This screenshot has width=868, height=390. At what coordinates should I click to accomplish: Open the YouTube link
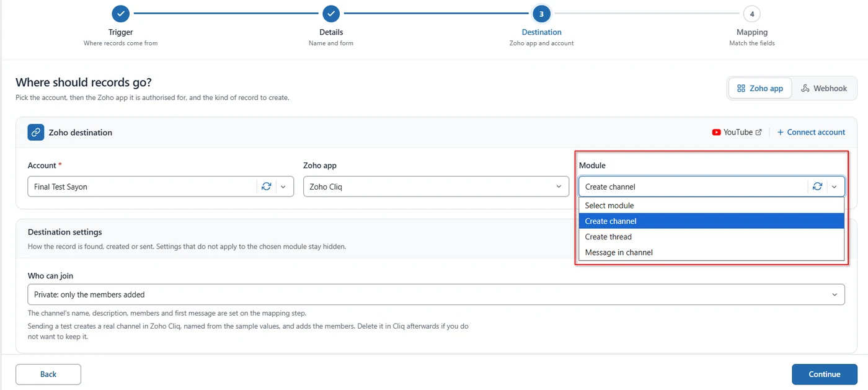pos(737,132)
